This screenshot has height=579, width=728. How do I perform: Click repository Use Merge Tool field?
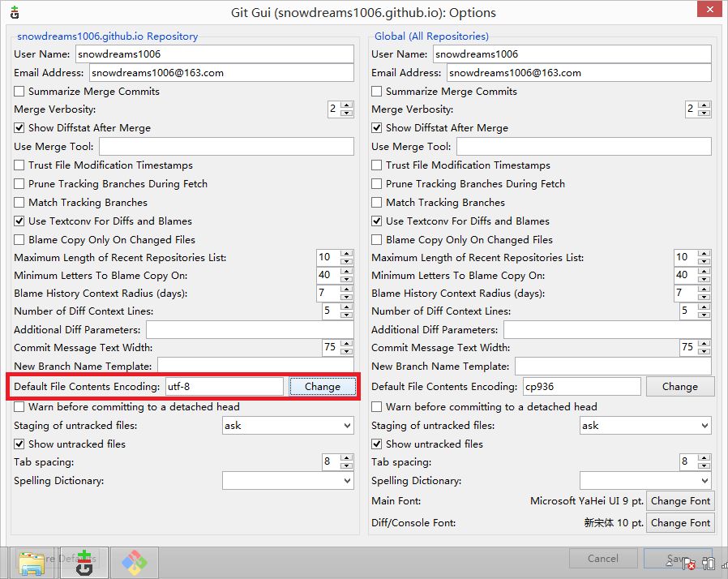(226, 146)
